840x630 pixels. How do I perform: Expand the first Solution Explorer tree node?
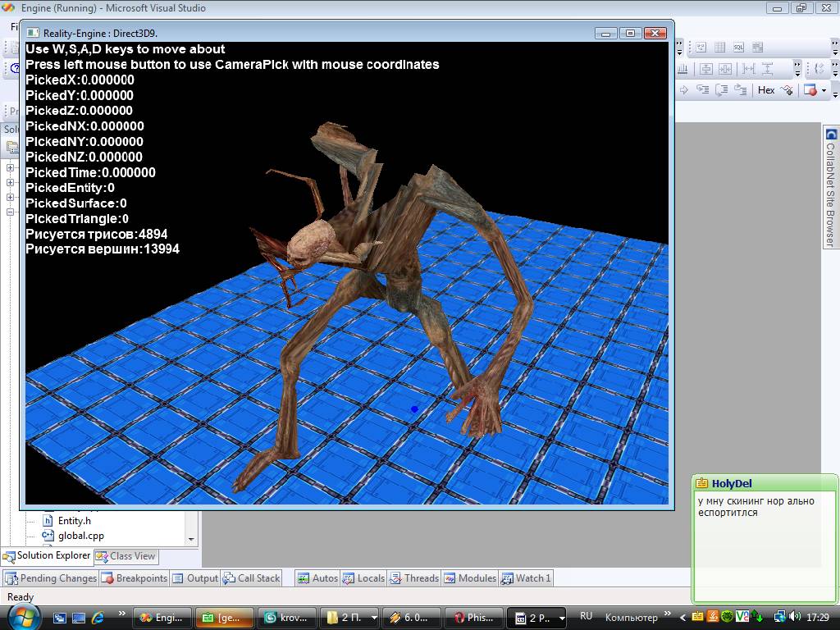click(x=11, y=168)
